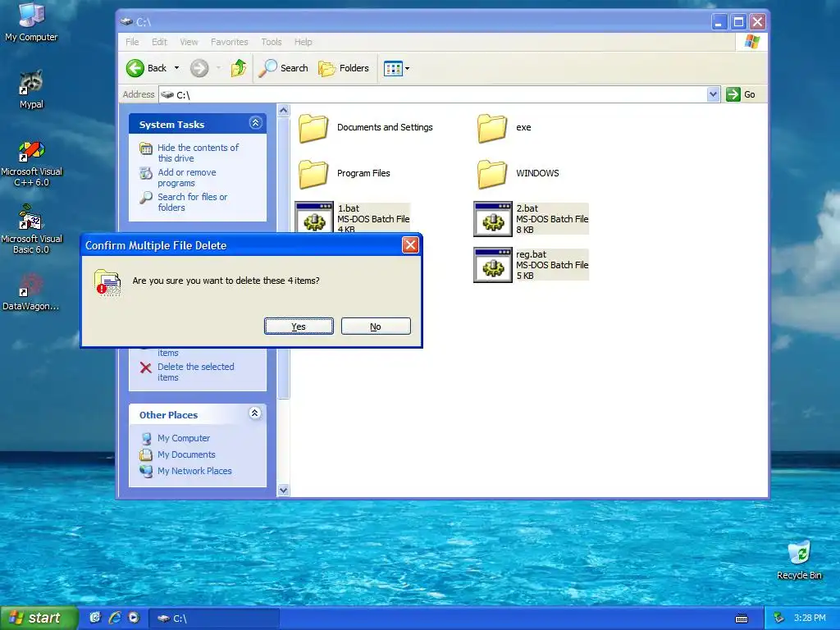This screenshot has height=630, width=840.
Task: Click the system tray notification icon
Action: [x=779, y=619]
